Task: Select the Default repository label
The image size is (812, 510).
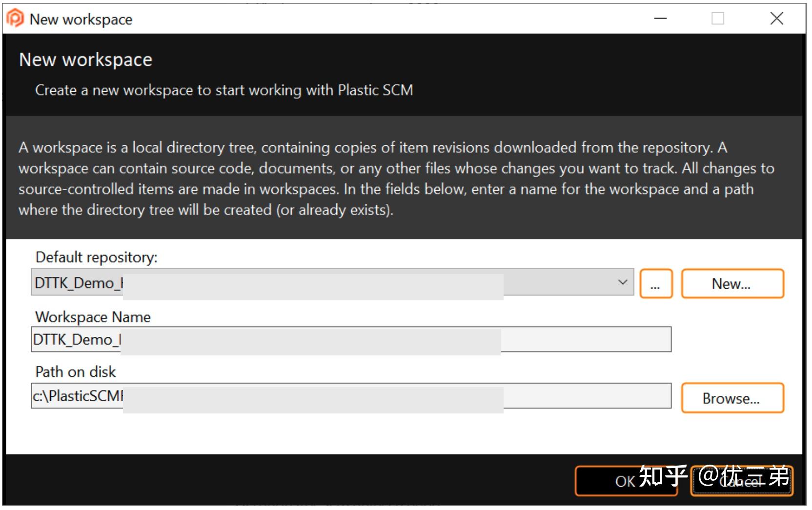Action: [x=96, y=257]
